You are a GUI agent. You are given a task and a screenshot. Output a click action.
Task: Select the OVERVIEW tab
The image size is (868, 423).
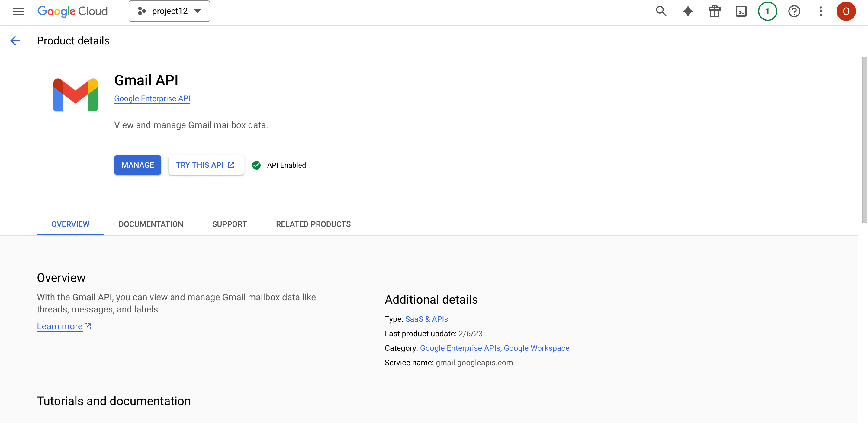pyautogui.click(x=70, y=224)
